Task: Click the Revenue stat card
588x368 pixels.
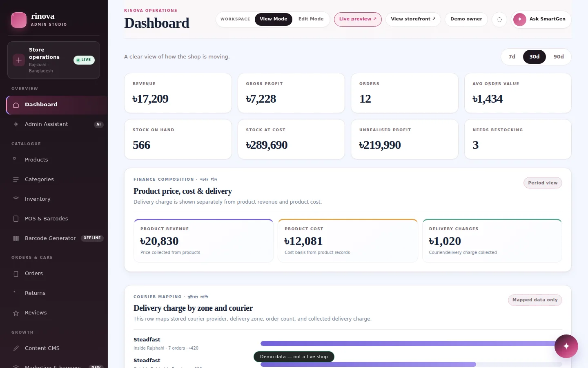Action: coord(178,93)
